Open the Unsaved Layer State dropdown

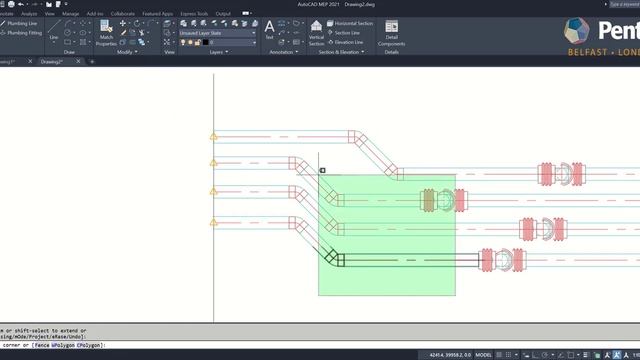(218, 33)
